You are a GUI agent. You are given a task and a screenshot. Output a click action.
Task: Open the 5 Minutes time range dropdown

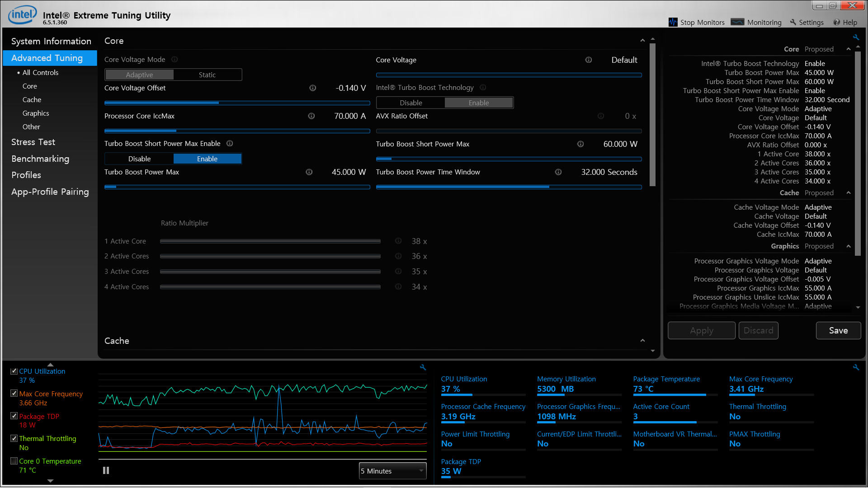click(392, 471)
